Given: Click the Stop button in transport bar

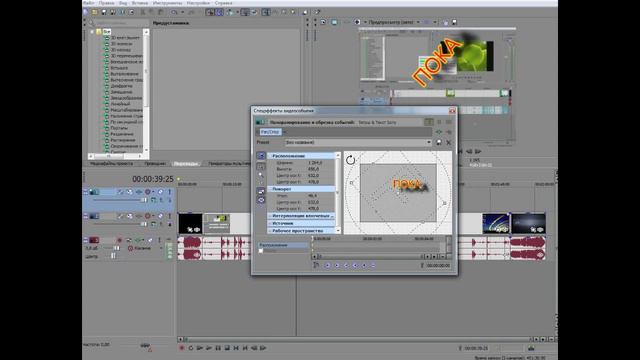Looking at the screenshot, I should [227, 348].
